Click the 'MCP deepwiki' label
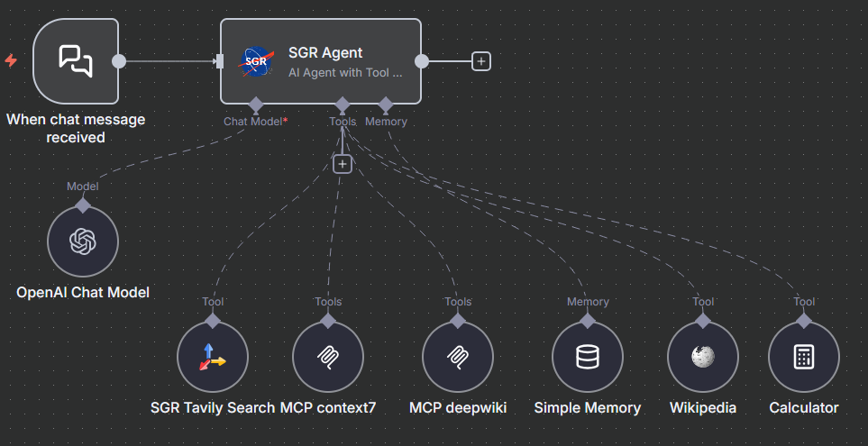 point(458,408)
